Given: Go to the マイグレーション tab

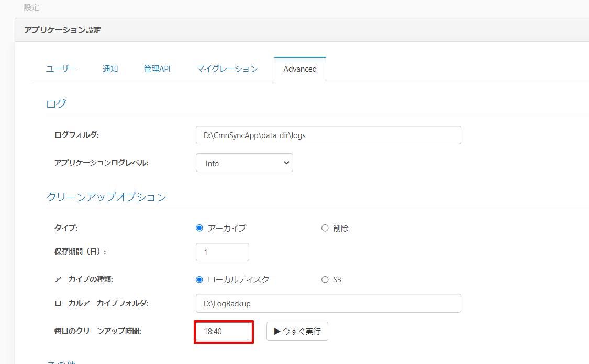Looking at the screenshot, I should pyautogui.click(x=227, y=69).
